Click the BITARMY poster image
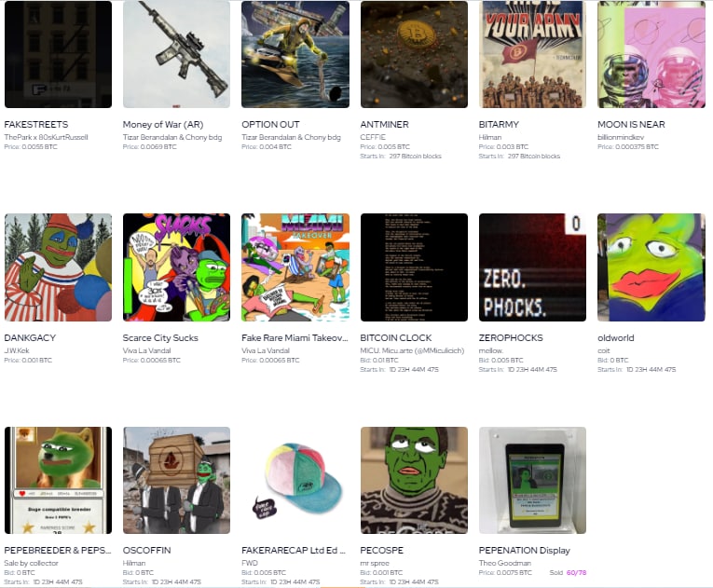Viewport: 713px width, 588px height. tap(532, 54)
